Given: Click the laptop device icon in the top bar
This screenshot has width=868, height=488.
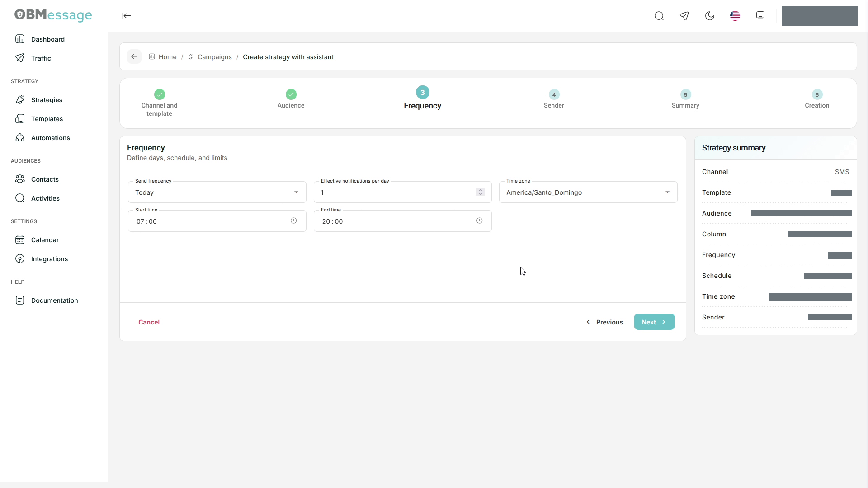Looking at the screenshot, I should coord(760,16).
